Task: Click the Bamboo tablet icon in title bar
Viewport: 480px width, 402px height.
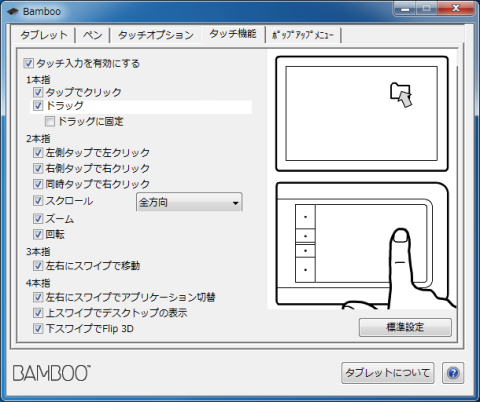Action: tap(12, 11)
